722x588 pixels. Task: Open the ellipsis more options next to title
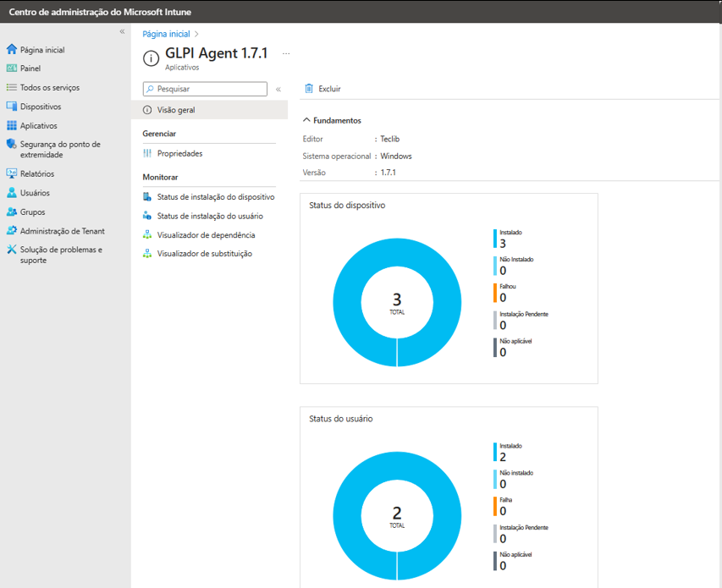[286, 54]
